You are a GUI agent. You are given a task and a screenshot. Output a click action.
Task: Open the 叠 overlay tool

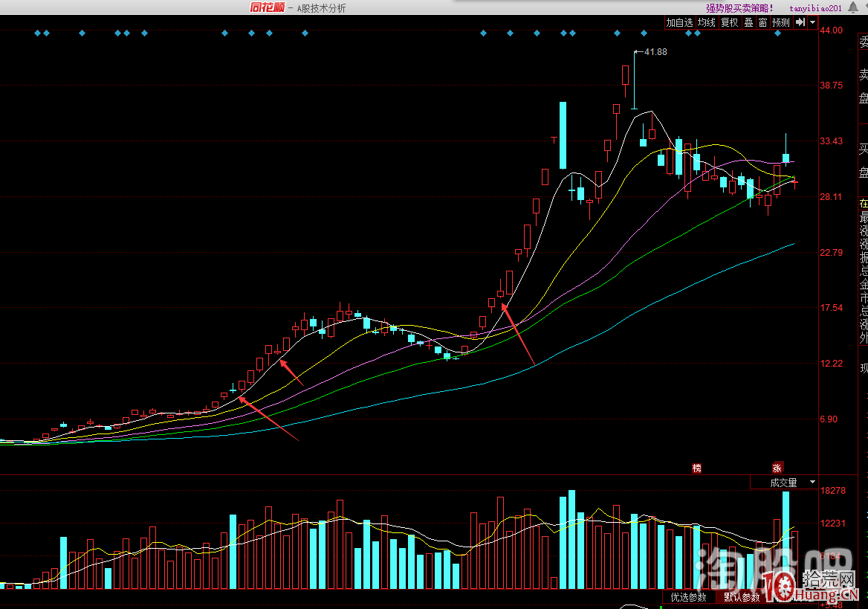coord(748,23)
